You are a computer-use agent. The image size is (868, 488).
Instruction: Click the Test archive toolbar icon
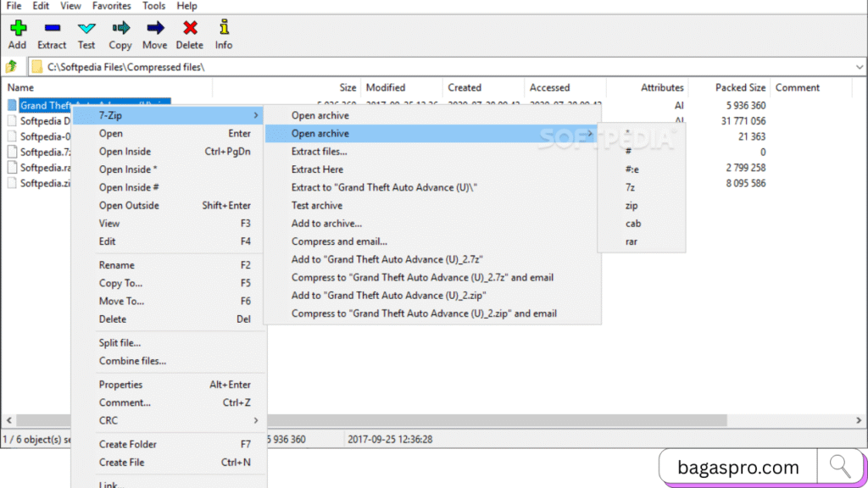pyautogui.click(x=86, y=34)
